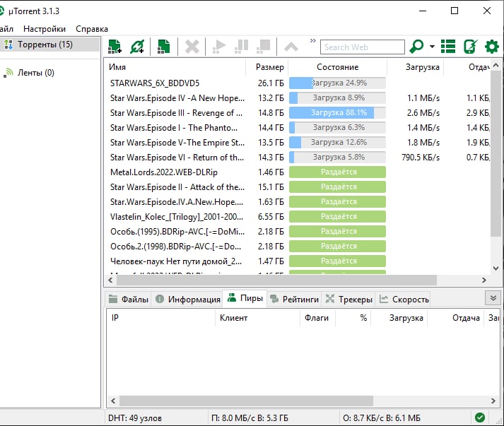The width and height of the screenshot is (504, 426).
Task: Click the 2.6 МБ/s download speed cell
Action: (x=423, y=113)
